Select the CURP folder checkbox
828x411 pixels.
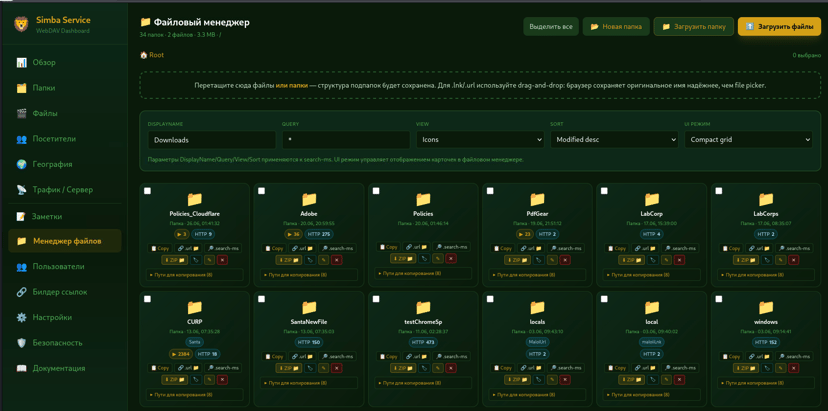[147, 299]
